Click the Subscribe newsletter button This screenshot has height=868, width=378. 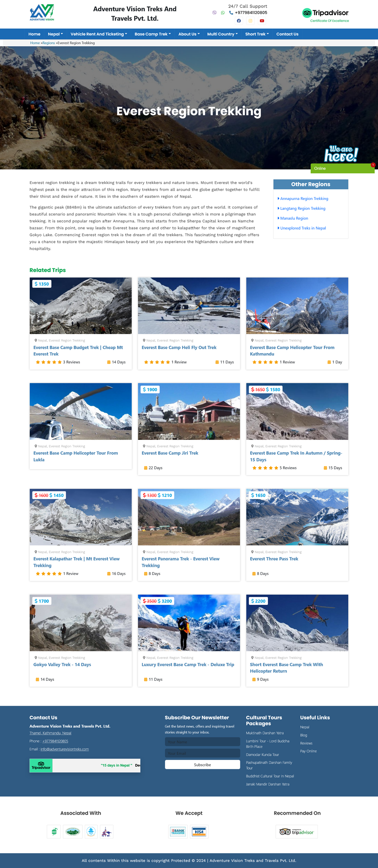tap(203, 764)
